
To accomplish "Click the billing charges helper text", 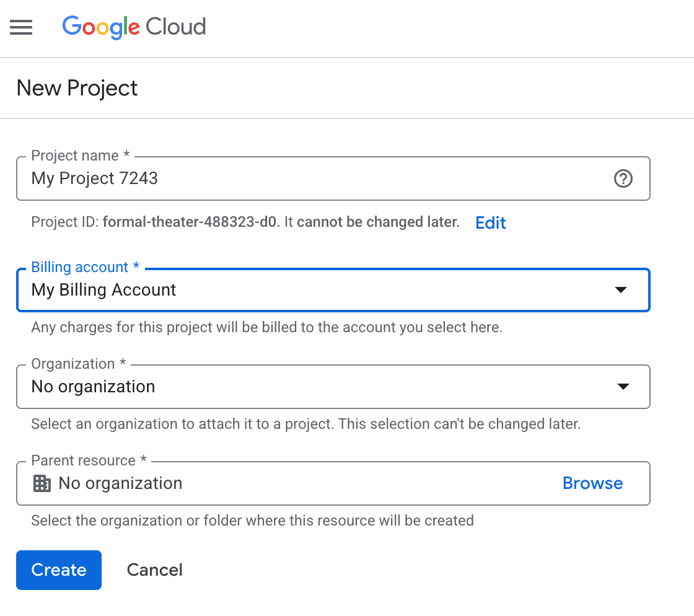I will click(x=266, y=327).
